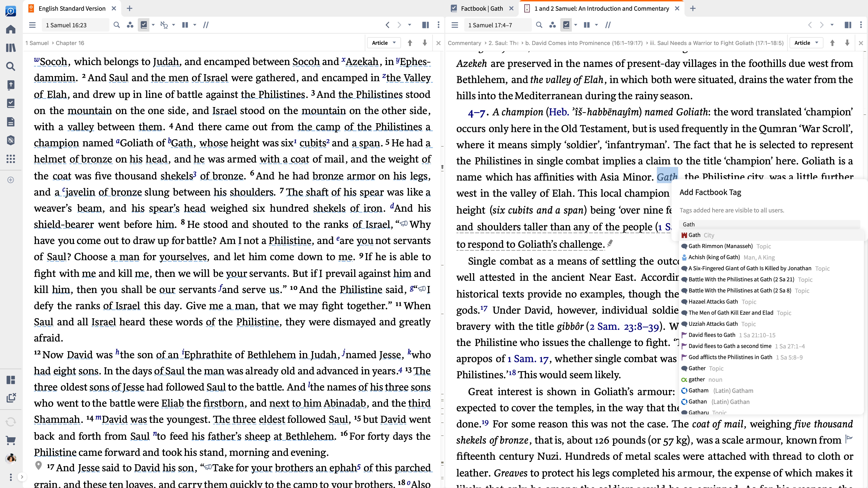The width and height of the screenshot is (868, 488).
Task: Open interlinear dropdown arrow in ESV toolbar
Action: point(174,25)
